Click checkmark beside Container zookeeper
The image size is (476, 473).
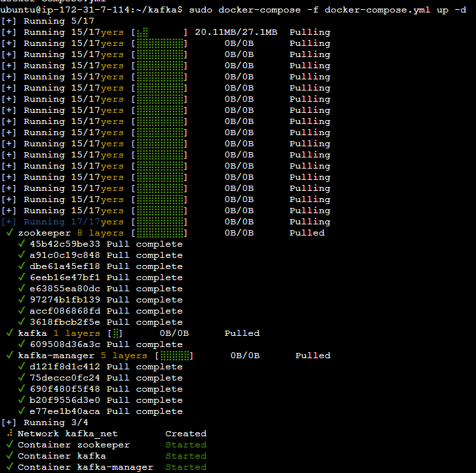pyautogui.click(x=10, y=444)
